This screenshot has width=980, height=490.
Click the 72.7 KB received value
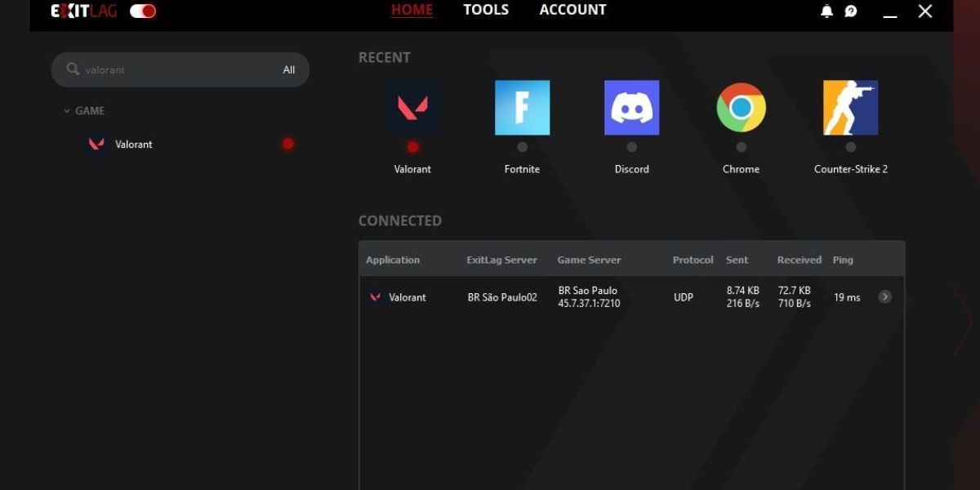(795, 290)
